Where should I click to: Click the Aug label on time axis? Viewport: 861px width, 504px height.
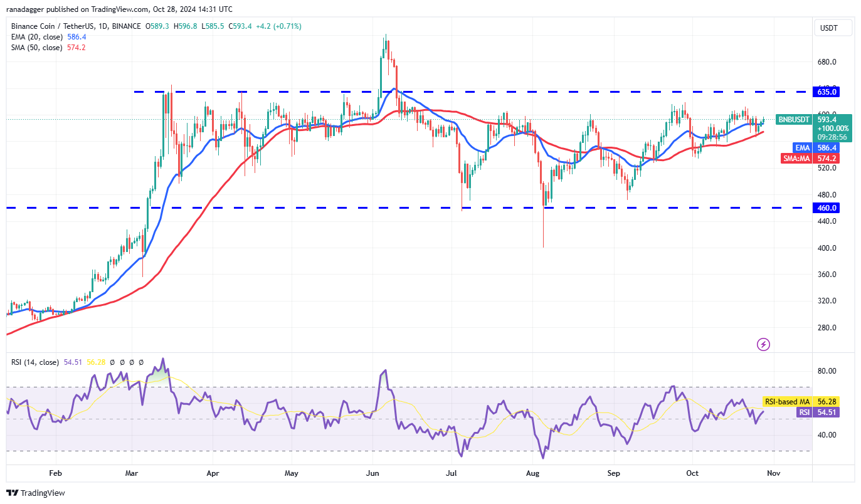[533, 473]
